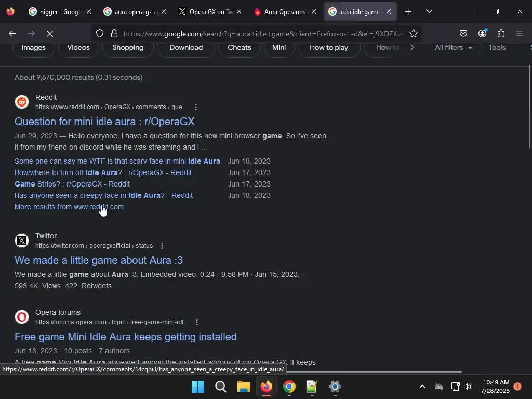This screenshot has height=399, width=532.
Task: Close the 'aura idle game' tab
Action: (389, 11)
